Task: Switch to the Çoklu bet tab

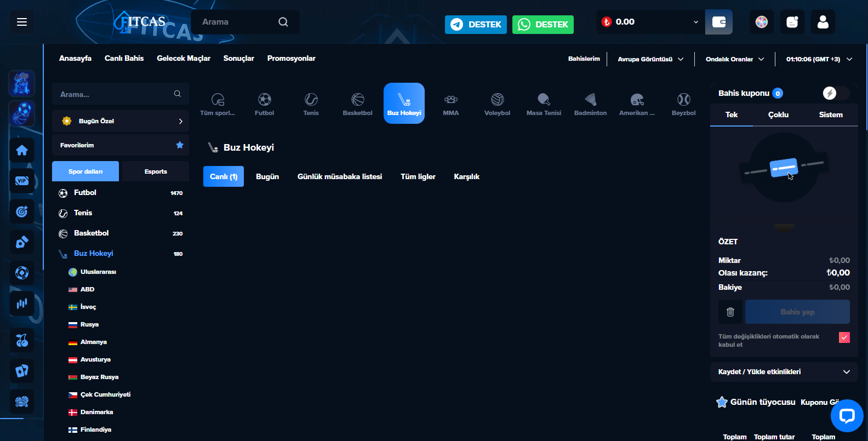Action: [778, 115]
